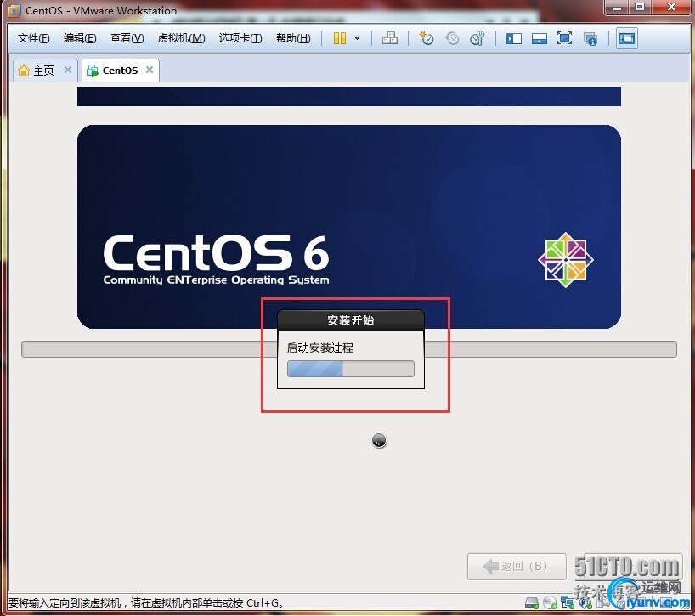Close the VMware Workstation window
695x616 pixels.
click(x=671, y=7)
